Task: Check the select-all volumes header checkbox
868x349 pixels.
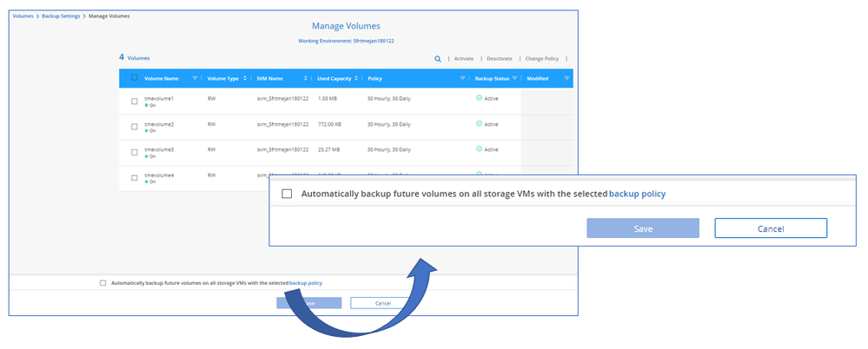Action: tap(134, 78)
